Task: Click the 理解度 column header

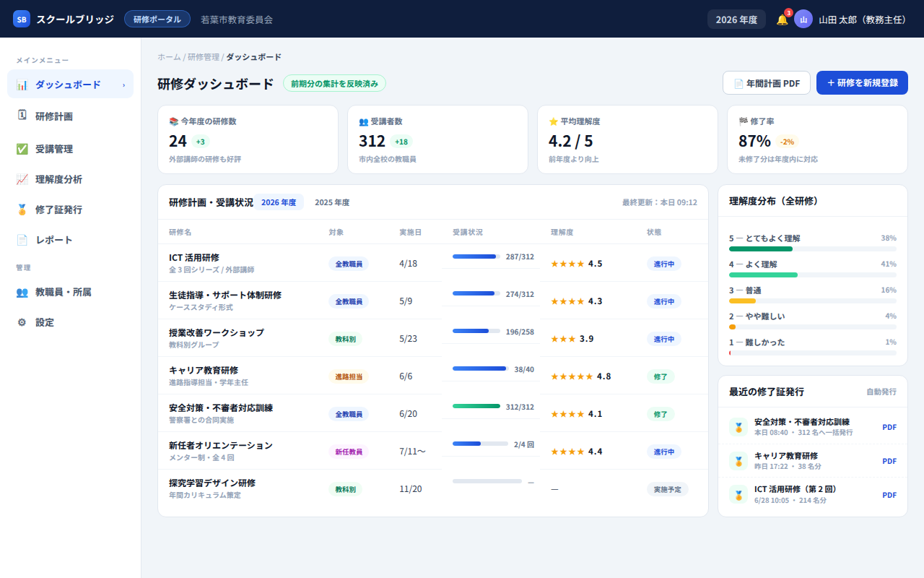Action: (x=562, y=233)
